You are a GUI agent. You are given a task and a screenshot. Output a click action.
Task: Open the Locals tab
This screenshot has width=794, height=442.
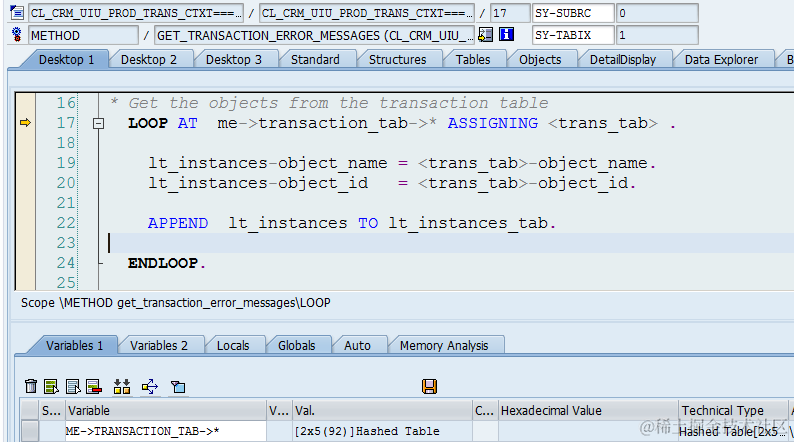(233, 346)
